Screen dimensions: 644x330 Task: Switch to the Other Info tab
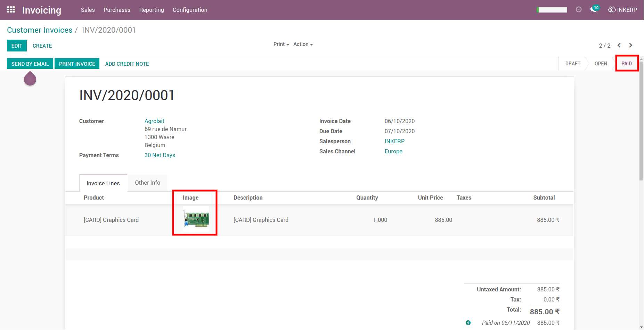[148, 183]
